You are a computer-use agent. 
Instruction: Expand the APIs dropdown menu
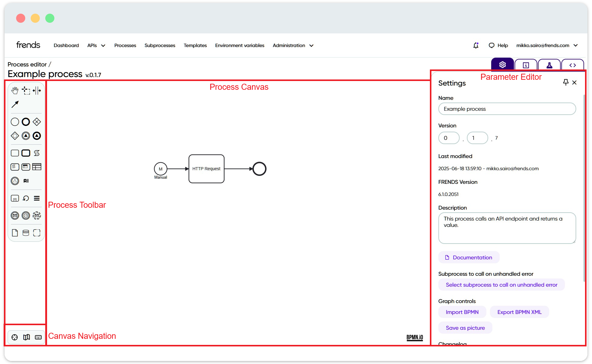[96, 45]
